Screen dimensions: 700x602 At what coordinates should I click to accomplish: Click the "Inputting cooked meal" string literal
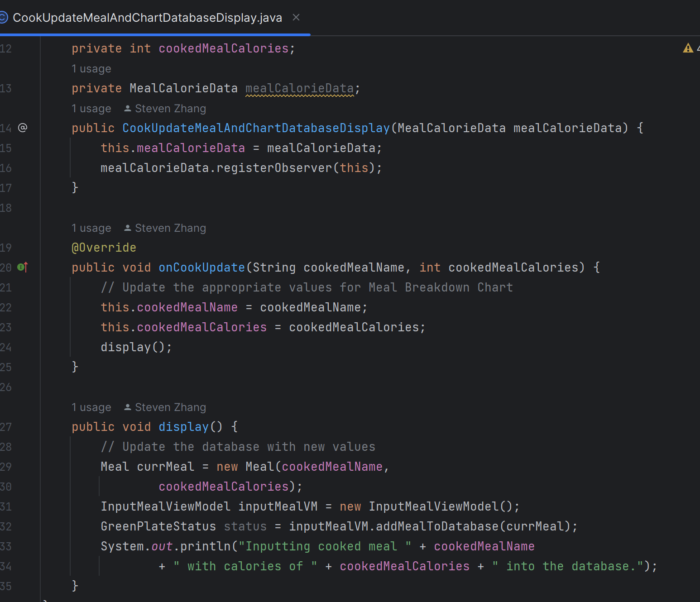coord(325,546)
